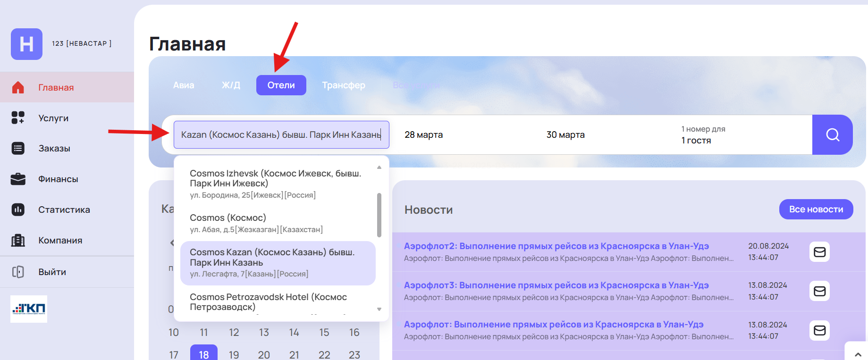Click the Статистика chart icon
This screenshot has height=360, width=868.
point(18,209)
